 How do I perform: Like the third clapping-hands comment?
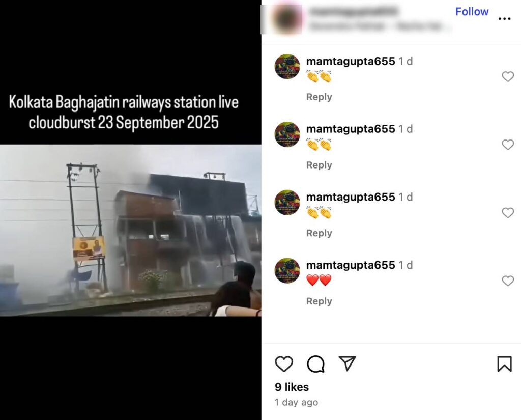pos(508,212)
